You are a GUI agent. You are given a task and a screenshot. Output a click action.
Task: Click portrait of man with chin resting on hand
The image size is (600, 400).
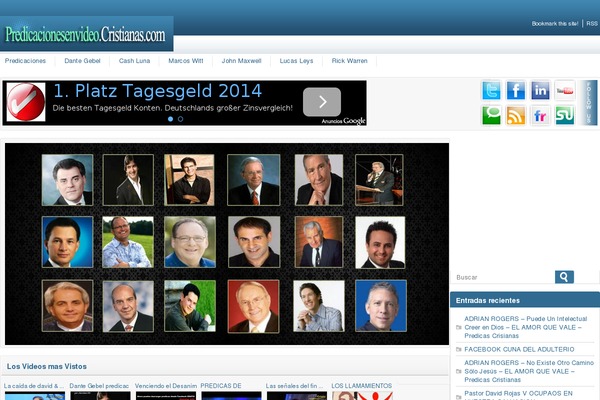(x=319, y=180)
